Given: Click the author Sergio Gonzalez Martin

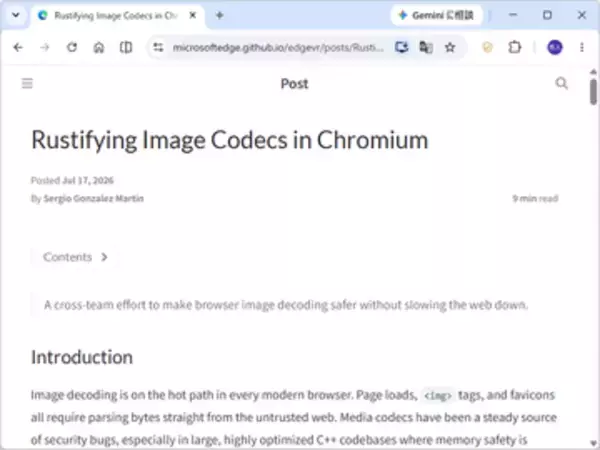Looking at the screenshot, I should 93,198.
